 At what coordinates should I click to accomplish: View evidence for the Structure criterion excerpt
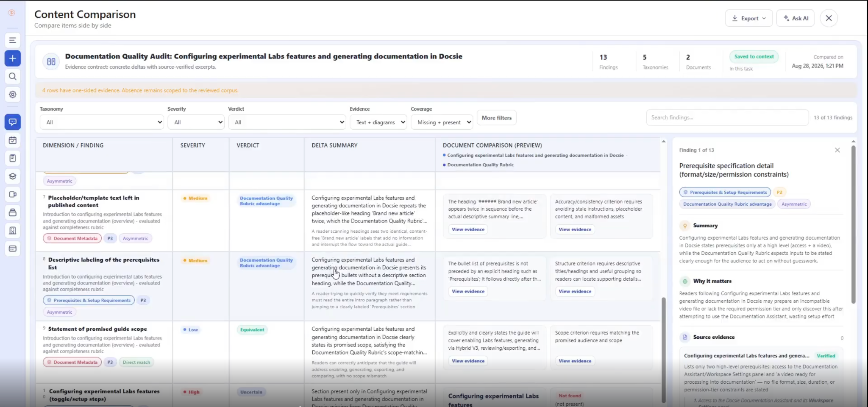tap(575, 291)
